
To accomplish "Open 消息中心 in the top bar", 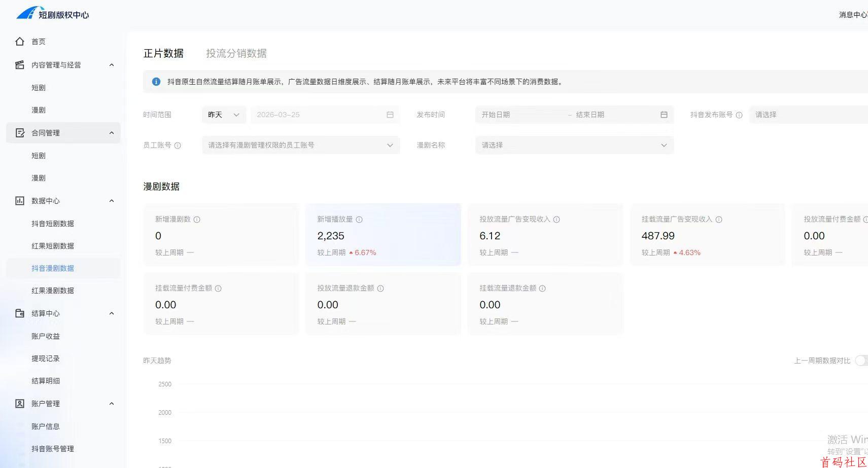I will [x=853, y=15].
